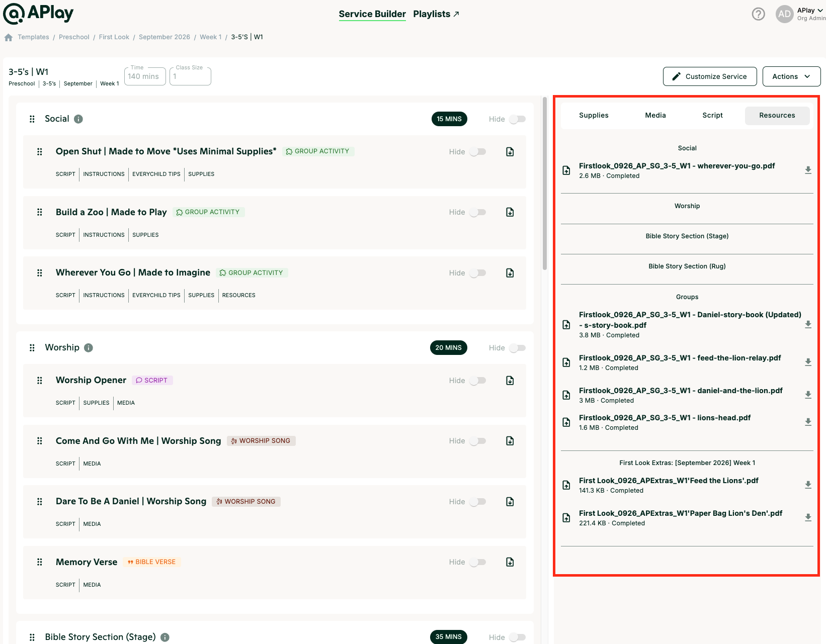Click the Class Size input field
The width and height of the screenshot is (826, 644).
[190, 76]
